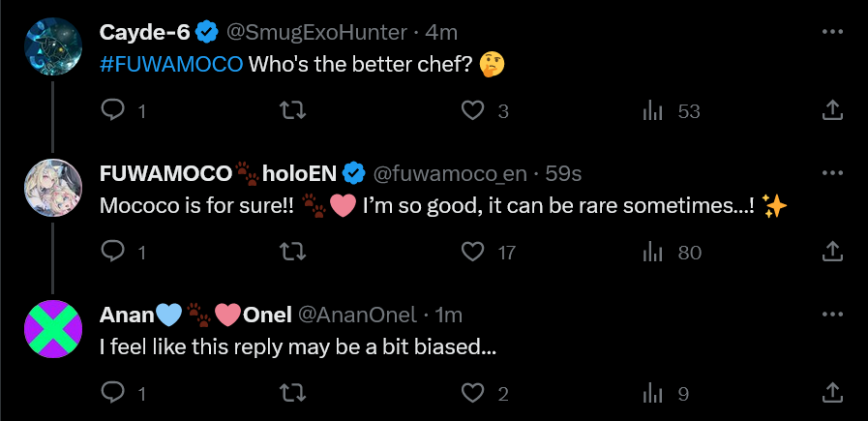The height and width of the screenshot is (421, 868).
Task: Open more options on Anan Onel's tweet
Action: coord(831,315)
